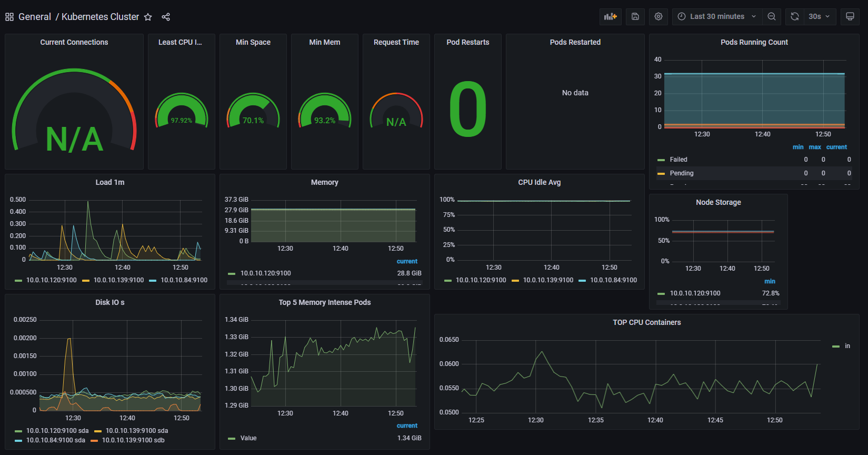Screen dimensions: 868x455
Task: Save the dashboard
Action: point(635,16)
